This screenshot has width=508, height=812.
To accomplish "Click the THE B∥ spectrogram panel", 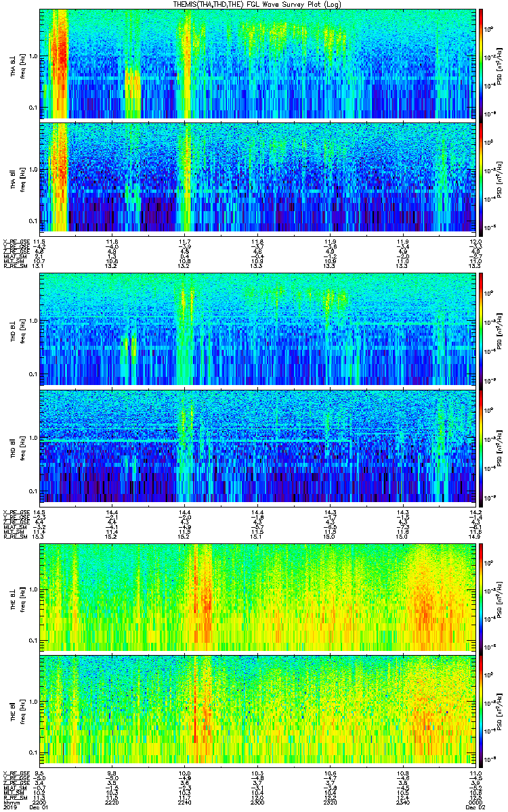I will (x=257, y=711).
